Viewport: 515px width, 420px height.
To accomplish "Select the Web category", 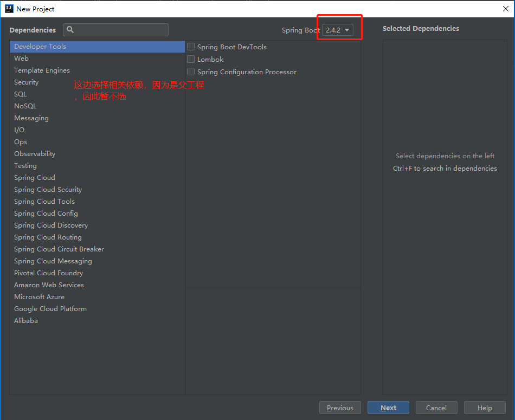I will [x=97, y=59].
